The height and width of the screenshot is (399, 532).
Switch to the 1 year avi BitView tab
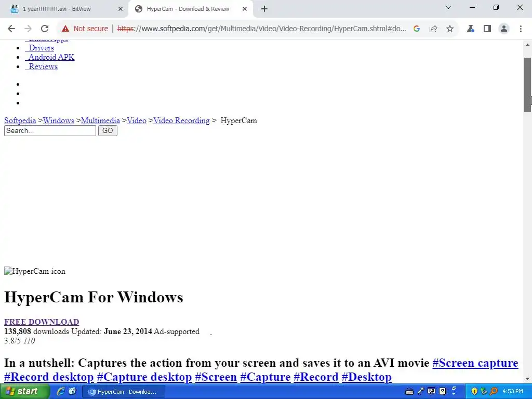64,9
